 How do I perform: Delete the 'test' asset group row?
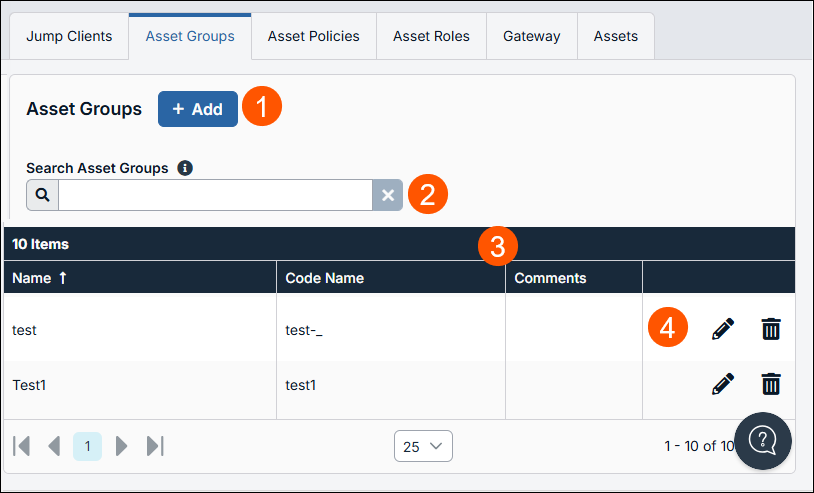(771, 329)
